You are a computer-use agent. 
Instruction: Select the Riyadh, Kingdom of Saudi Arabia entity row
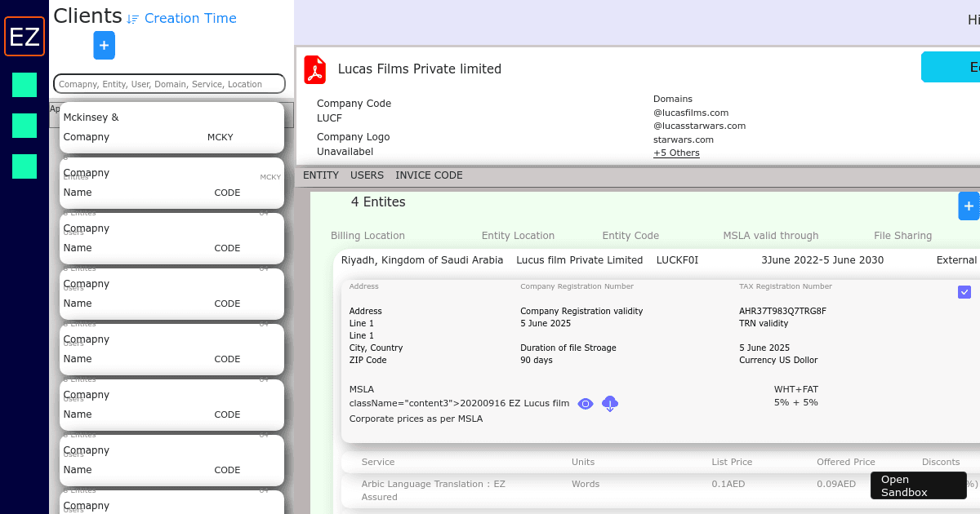(x=657, y=260)
